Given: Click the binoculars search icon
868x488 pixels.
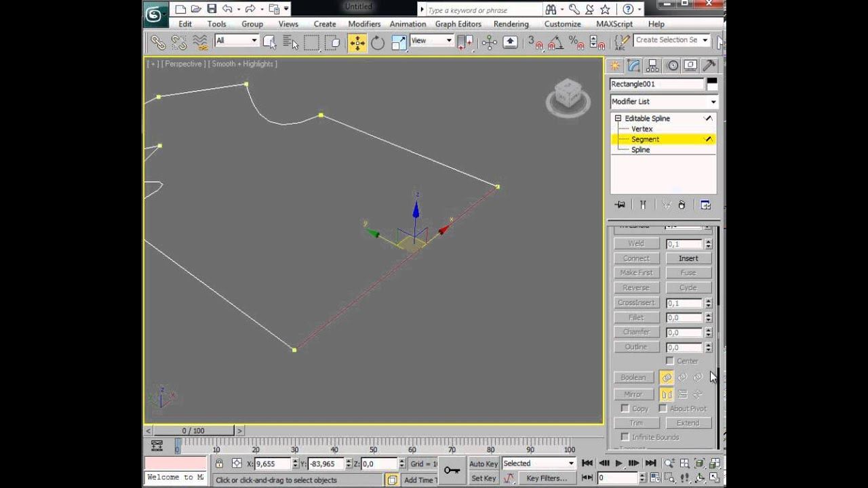Looking at the screenshot, I should (x=551, y=9).
